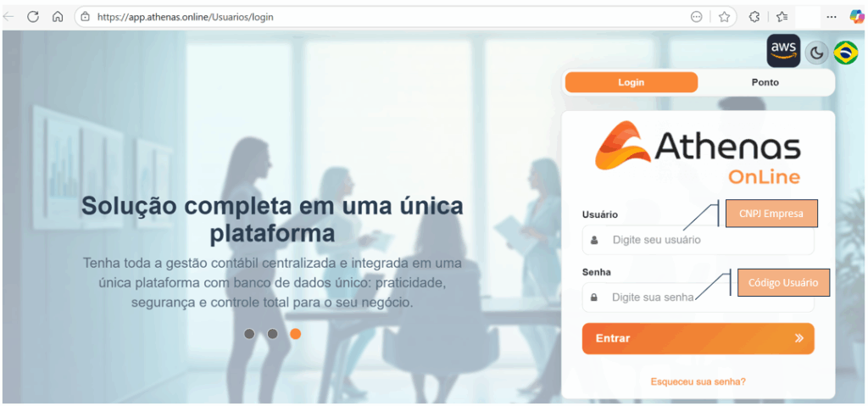This screenshot has height=406, width=868.
Task: Open Brazil flag language selector
Action: (x=845, y=53)
